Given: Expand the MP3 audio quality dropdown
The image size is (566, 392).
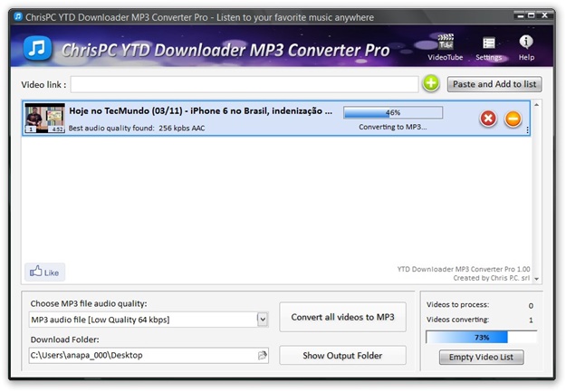Looking at the screenshot, I should tap(263, 319).
